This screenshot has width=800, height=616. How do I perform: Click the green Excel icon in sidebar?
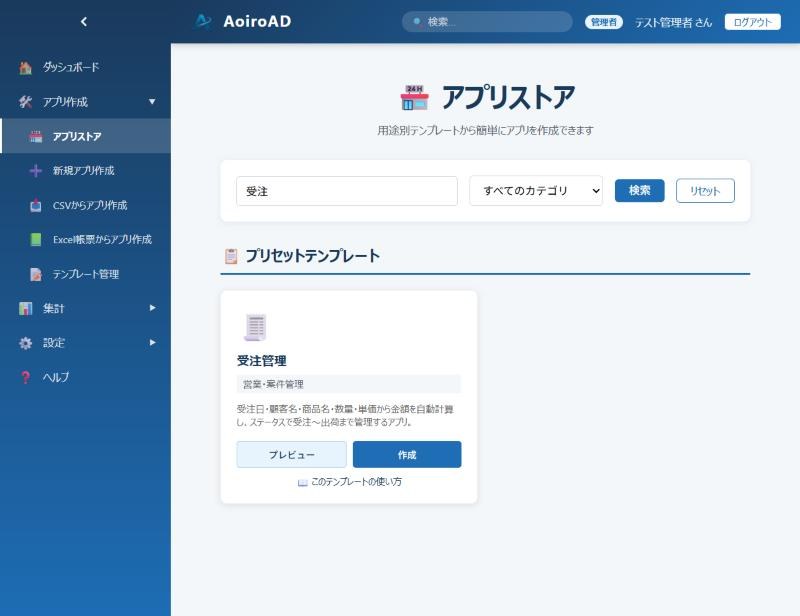pos(36,239)
